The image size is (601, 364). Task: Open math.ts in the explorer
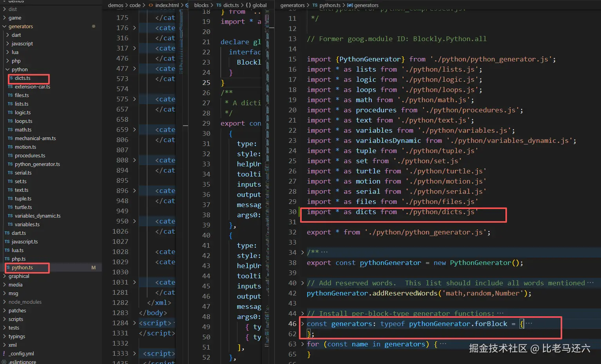click(x=23, y=130)
